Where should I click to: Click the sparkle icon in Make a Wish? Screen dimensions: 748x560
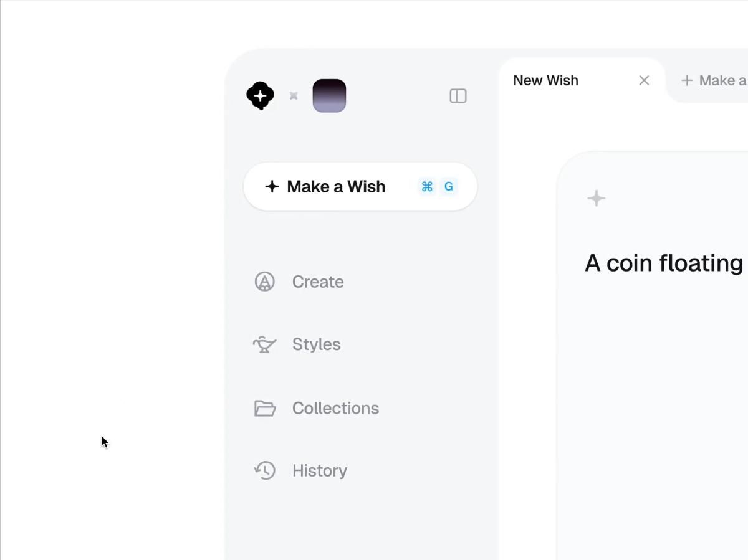click(x=272, y=186)
